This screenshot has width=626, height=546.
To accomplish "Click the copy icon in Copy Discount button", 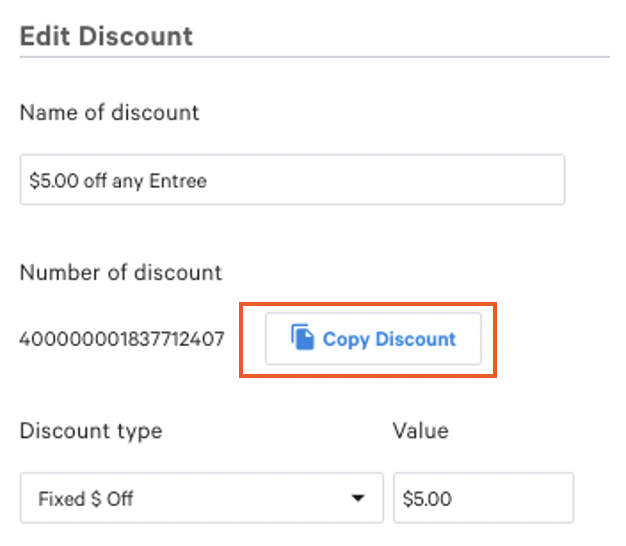I will [x=302, y=338].
